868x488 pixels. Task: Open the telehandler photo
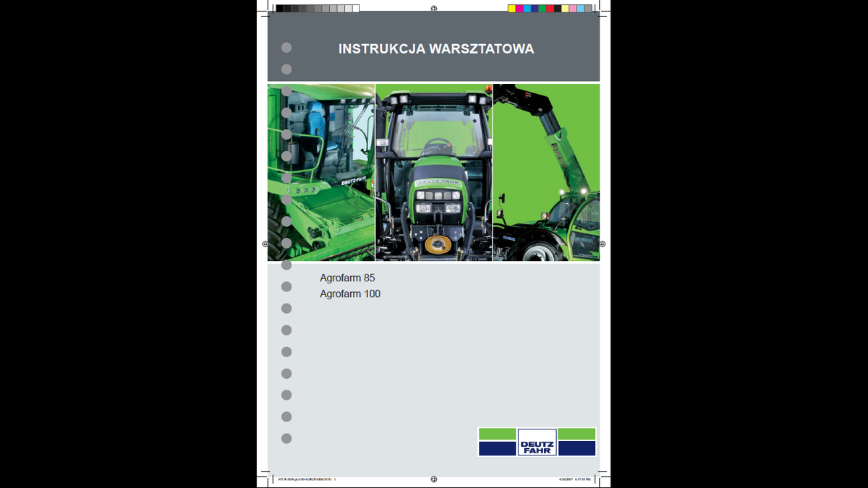[546, 172]
